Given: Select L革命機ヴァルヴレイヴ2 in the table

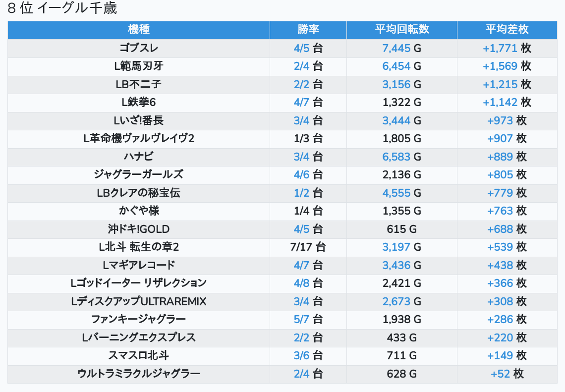Looking at the screenshot, I should [x=139, y=139].
